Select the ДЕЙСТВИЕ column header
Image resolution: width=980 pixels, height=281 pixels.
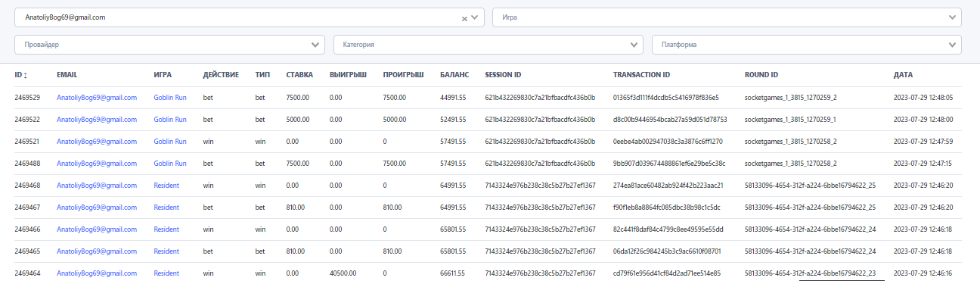pos(221,75)
